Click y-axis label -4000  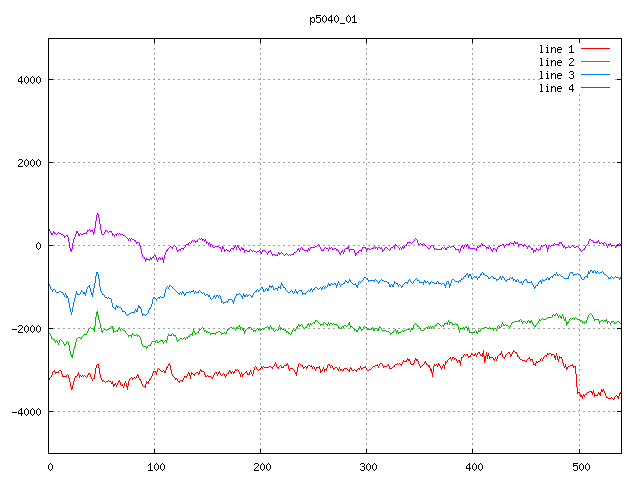click(x=27, y=412)
